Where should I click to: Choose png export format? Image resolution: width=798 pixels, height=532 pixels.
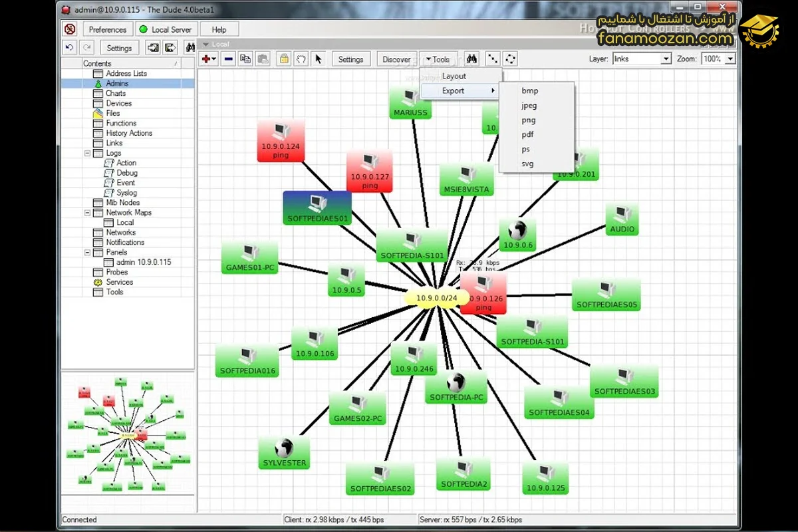537,120
